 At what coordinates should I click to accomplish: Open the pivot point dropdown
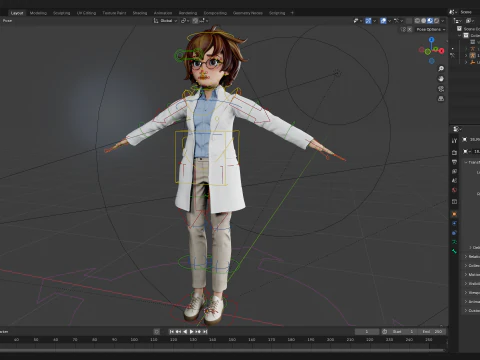pyautogui.click(x=185, y=21)
